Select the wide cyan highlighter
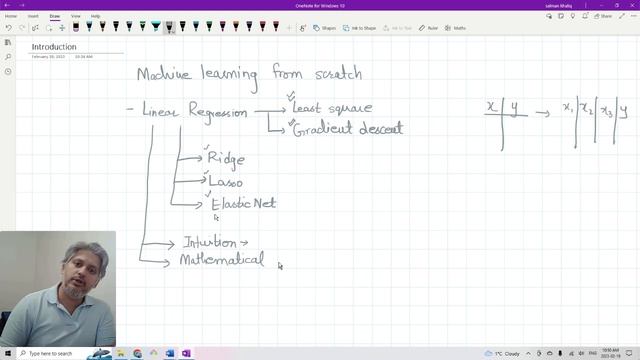The image size is (640, 360). [x=156, y=27]
